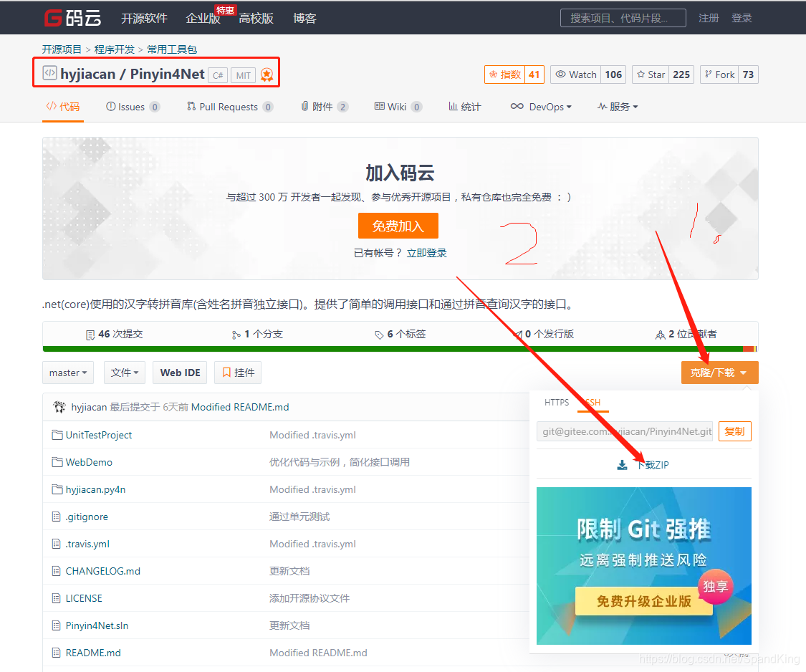The image size is (806, 672).
Task: Expand the 克隆/下载 dropdown button
Action: tap(719, 373)
